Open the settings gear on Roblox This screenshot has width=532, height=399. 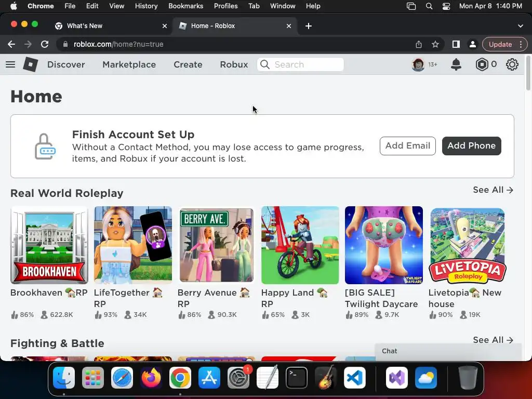click(x=512, y=64)
